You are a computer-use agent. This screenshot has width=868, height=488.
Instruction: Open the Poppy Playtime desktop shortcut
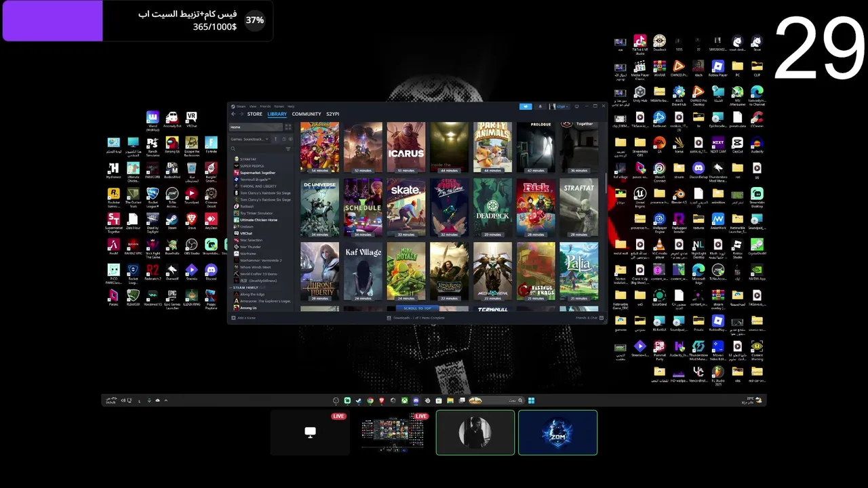coord(211,298)
